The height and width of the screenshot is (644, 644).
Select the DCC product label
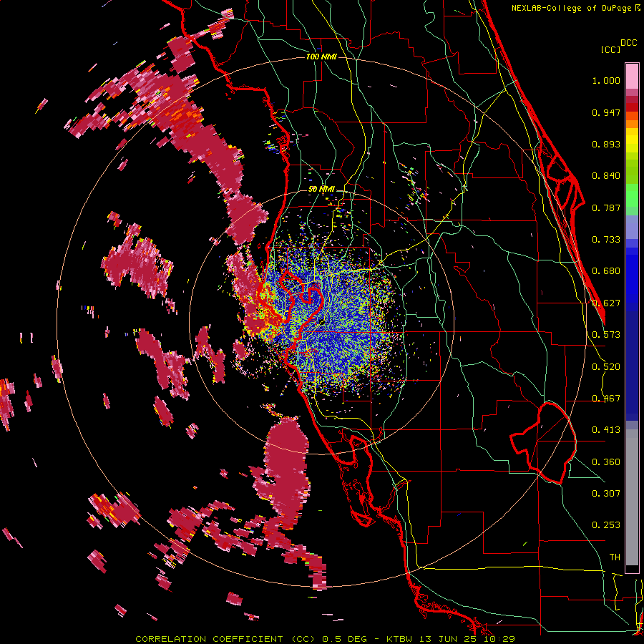(629, 43)
